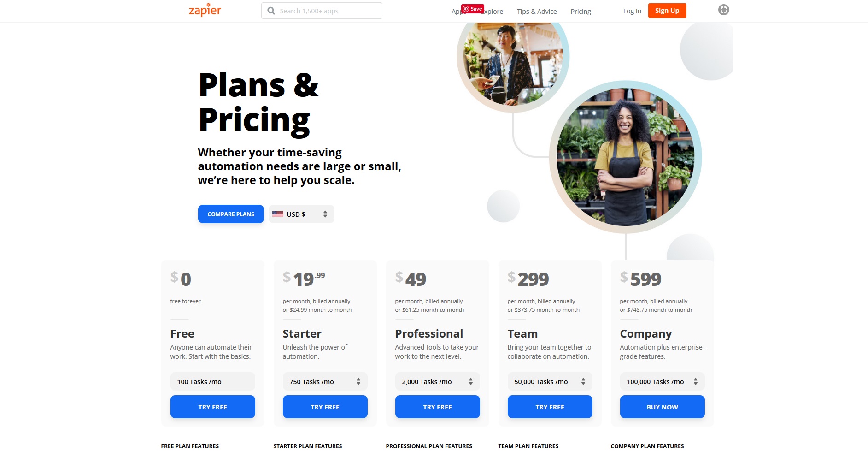Click the Zapier logo

[205, 10]
